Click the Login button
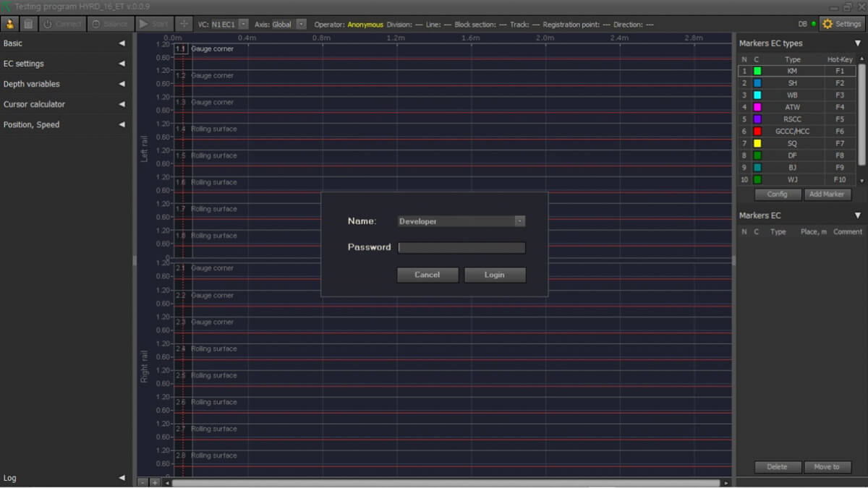The height and width of the screenshot is (488, 868). pos(495,275)
